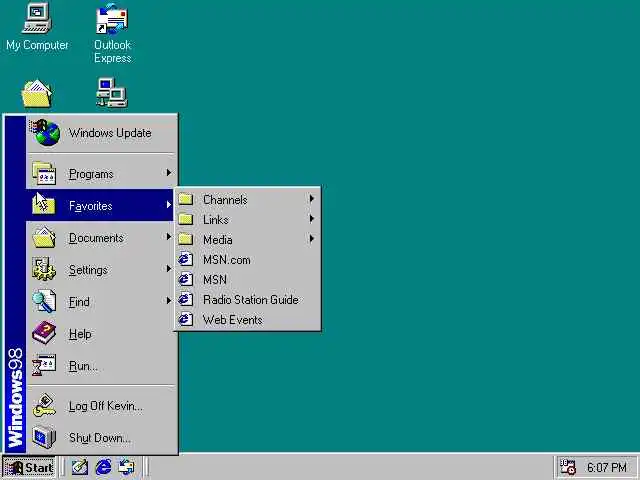Select Log Off Kevin... entry
The width and height of the screenshot is (640, 480).
tap(101, 406)
